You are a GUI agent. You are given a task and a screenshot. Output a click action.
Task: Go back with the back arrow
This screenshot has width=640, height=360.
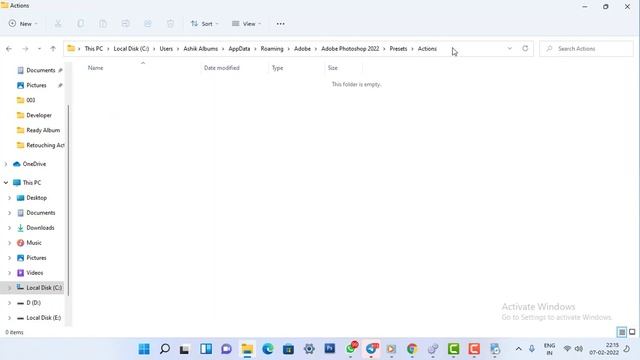point(9,49)
